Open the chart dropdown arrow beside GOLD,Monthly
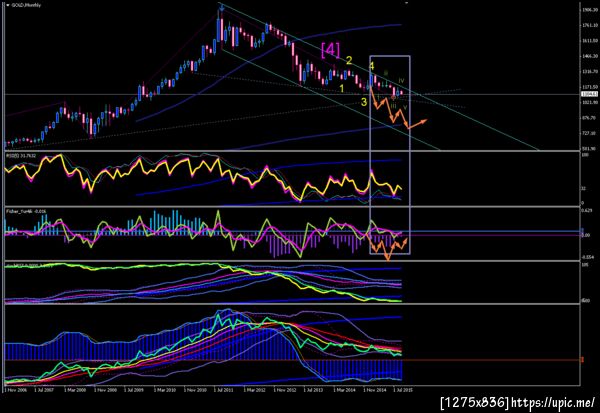600x413 pixels. coord(8,5)
